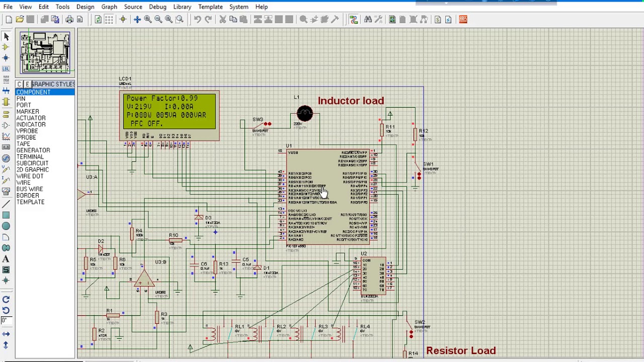Cut the selection to clipboard
The height and width of the screenshot is (362, 644).
coord(222,20)
